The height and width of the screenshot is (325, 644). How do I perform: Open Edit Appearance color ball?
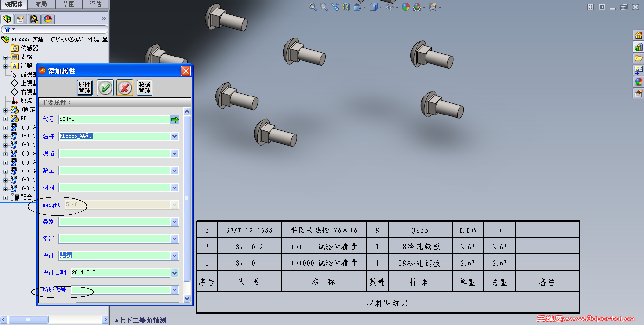pyautogui.click(x=406, y=7)
